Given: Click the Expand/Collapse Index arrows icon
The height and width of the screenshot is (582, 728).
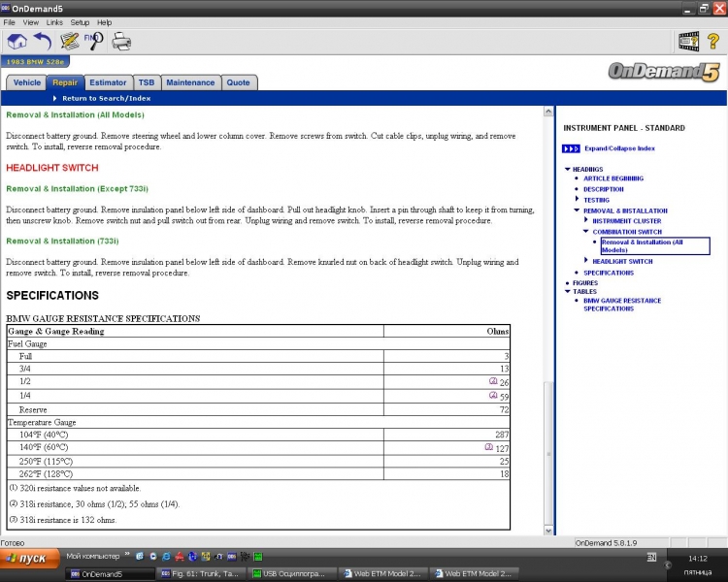Looking at the screenshot, I should (570, 148).
